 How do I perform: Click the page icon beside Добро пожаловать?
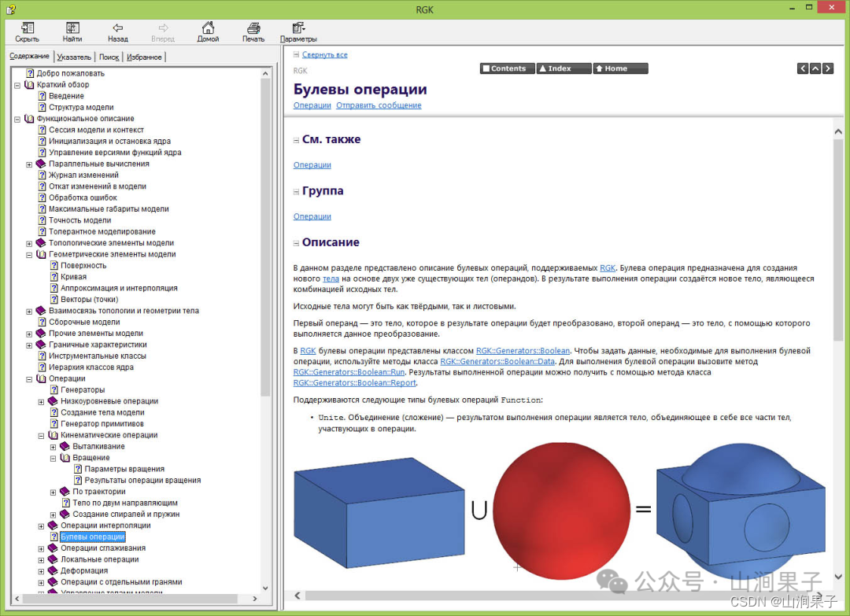pos(31,73)
